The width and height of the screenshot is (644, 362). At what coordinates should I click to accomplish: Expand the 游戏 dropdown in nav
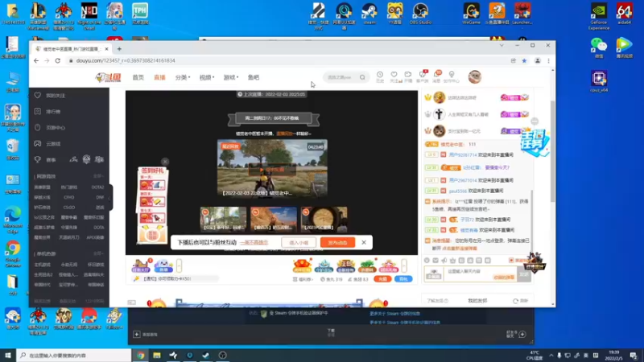pyautogui.click(x=231, y=77)
